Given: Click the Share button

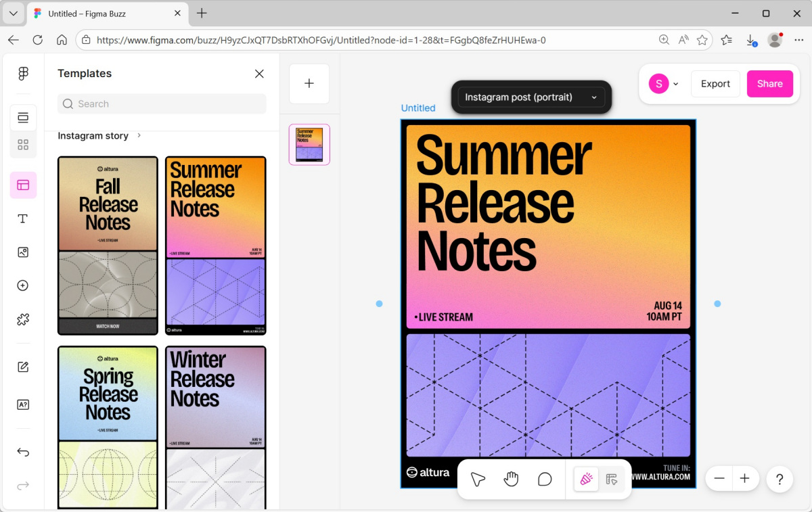Looking at the screenshot, I should [x=769, y=84].
